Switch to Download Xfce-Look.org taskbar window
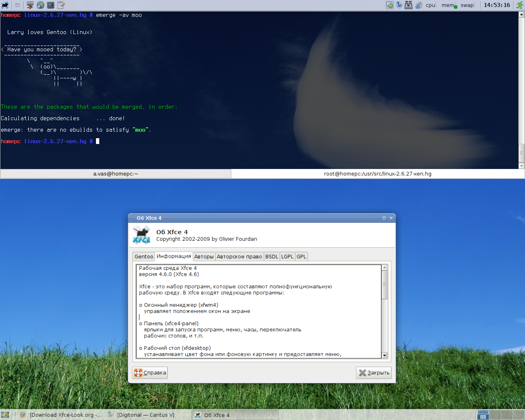Screen dimensions: 525x420 click(61, 415)
